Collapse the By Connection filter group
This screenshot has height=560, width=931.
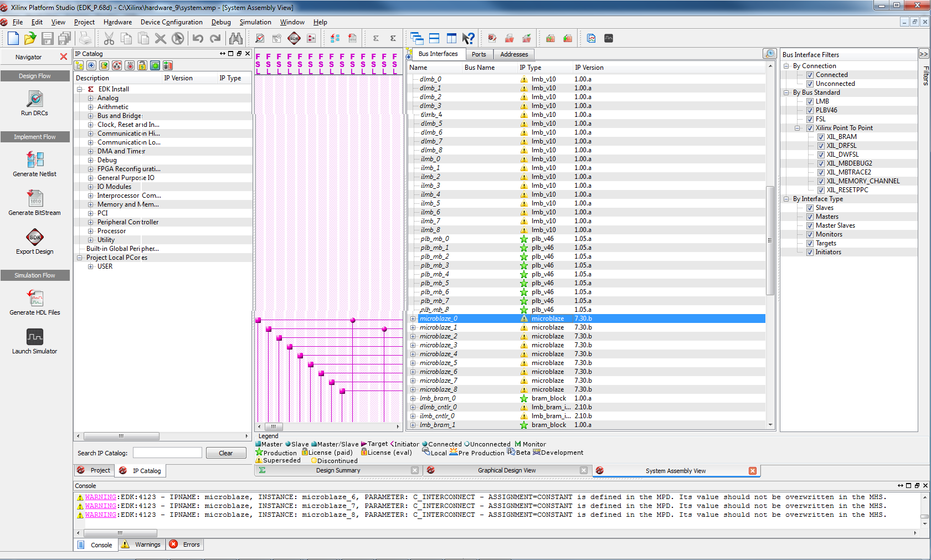786,66
